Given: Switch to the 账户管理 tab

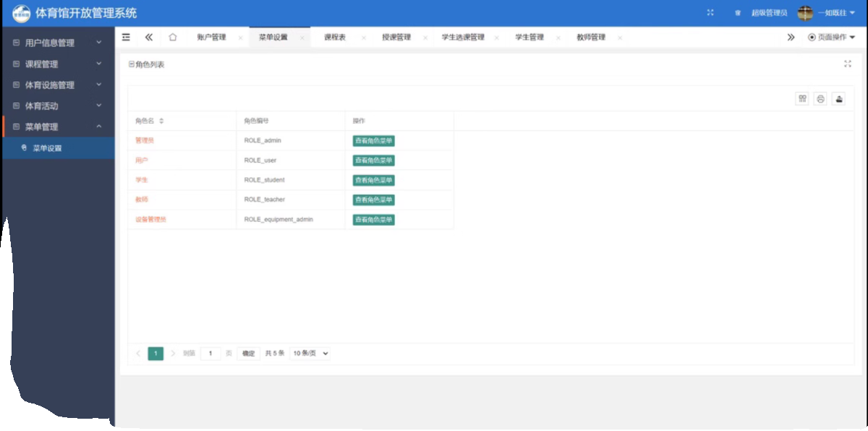Looking at the screenshot, I should (211, 37).
